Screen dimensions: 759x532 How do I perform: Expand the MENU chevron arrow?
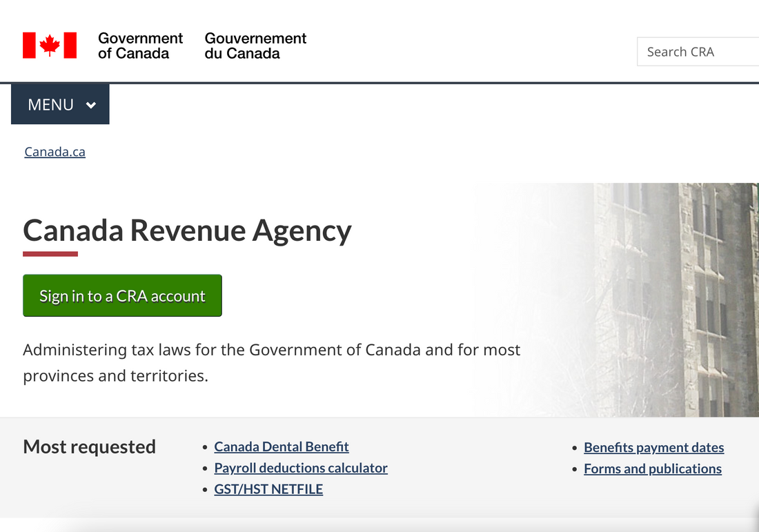point(91,105)
